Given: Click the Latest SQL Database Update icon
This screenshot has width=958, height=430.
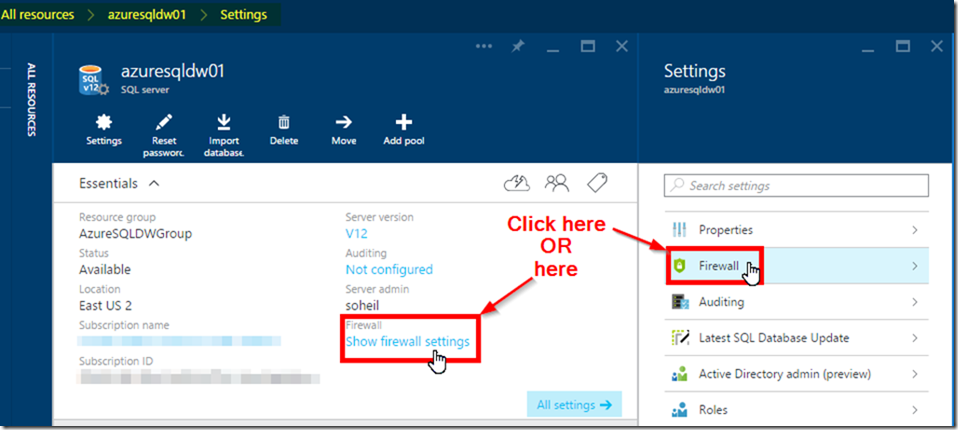Looking at the screenshot, I should (x=680, y=338).
